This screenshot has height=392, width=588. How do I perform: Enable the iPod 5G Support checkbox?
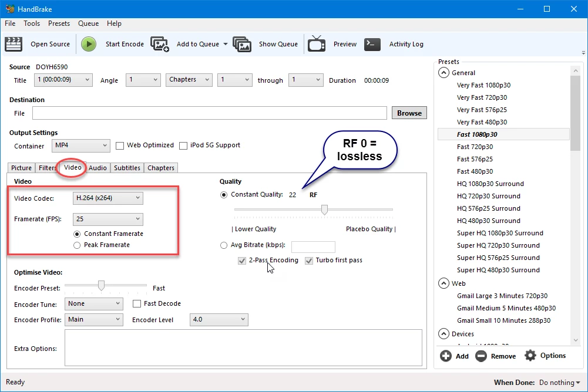[x=183, y=146]
